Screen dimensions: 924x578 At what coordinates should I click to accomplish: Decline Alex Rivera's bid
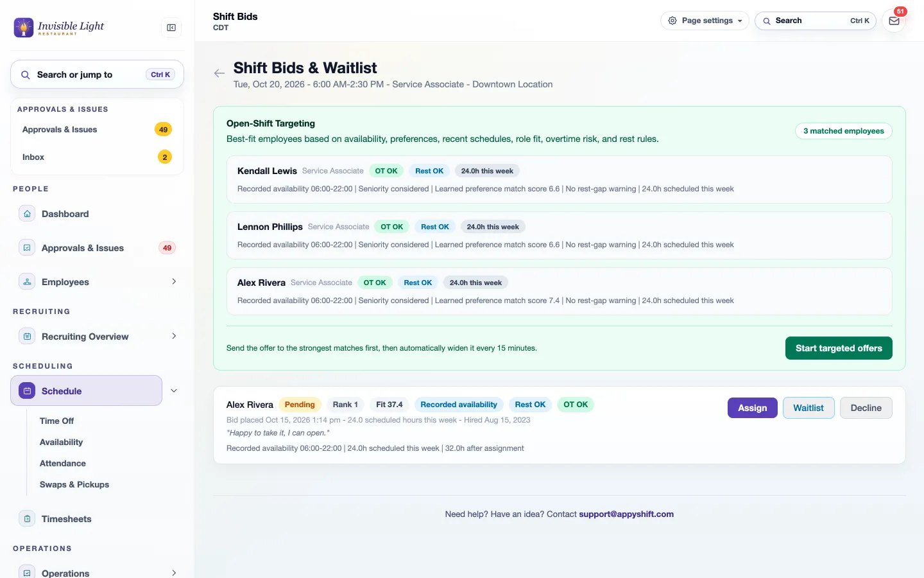pos(866,408)
